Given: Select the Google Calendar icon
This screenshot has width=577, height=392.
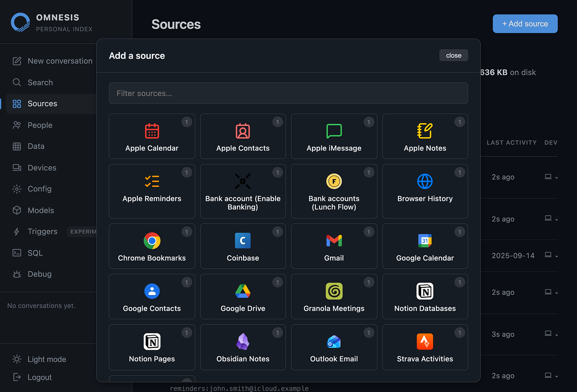Looking at the screenshot, I should pos(425,241).
